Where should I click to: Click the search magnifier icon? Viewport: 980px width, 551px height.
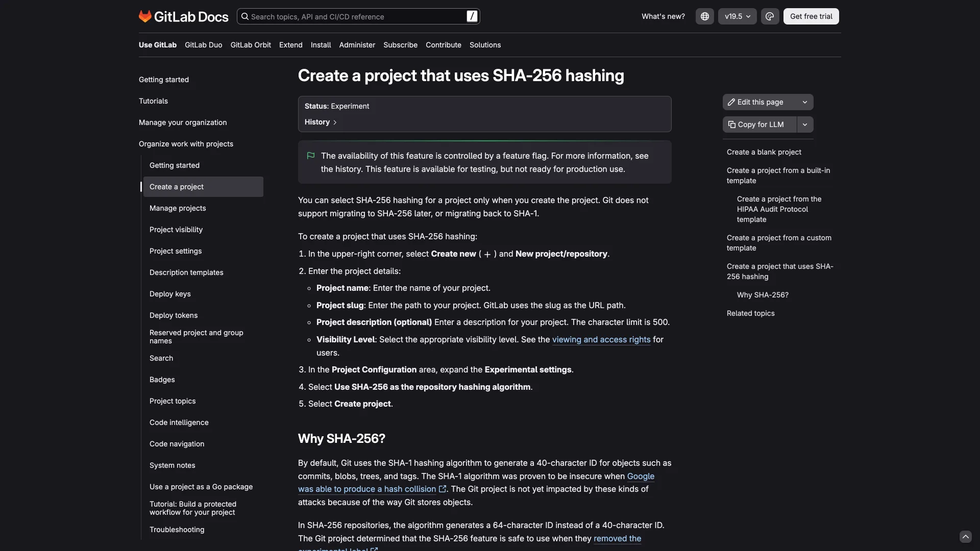tap(245, 16)
